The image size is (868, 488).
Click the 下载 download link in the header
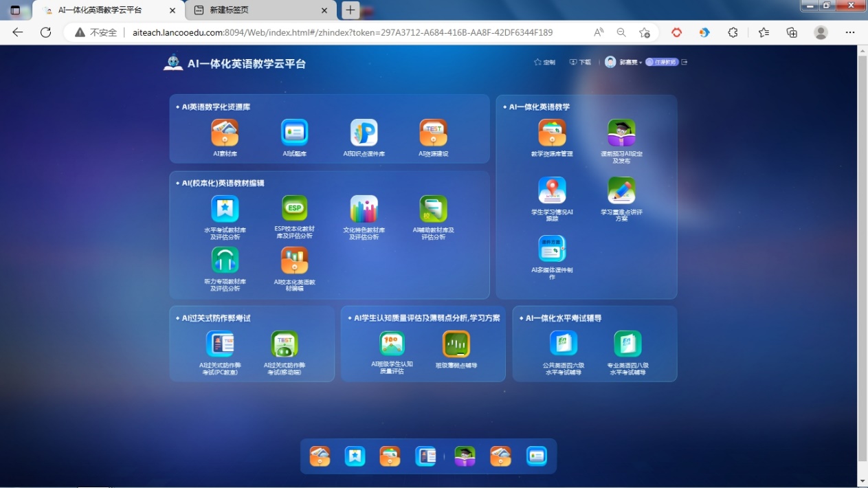[x=580, y=62]
